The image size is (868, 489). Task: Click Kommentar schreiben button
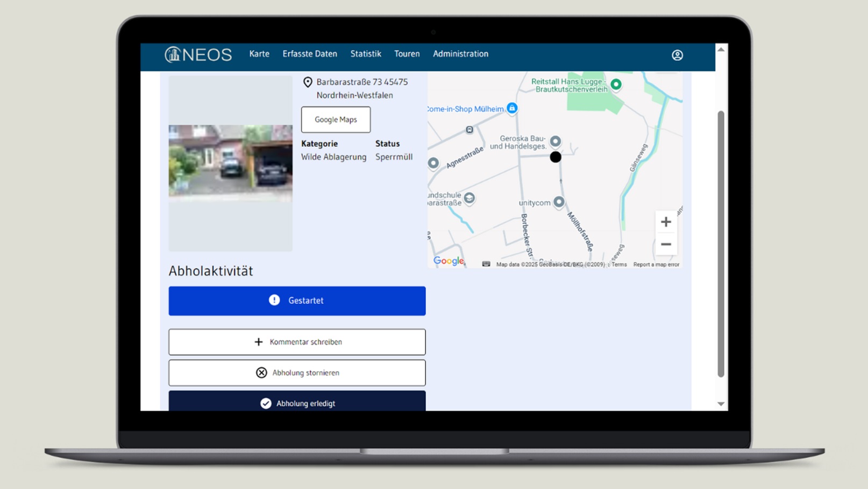pos(297,342)
